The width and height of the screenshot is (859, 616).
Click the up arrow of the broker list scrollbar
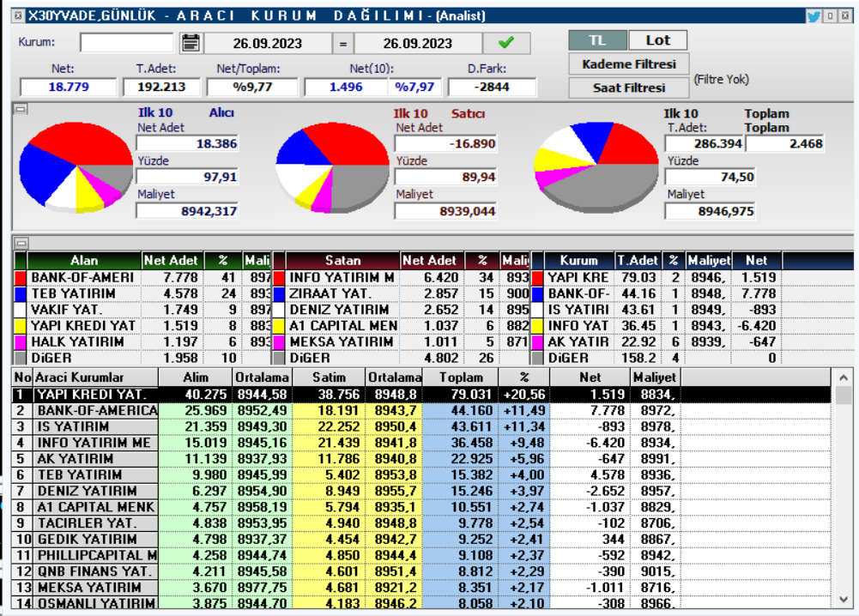coord(843,377)
